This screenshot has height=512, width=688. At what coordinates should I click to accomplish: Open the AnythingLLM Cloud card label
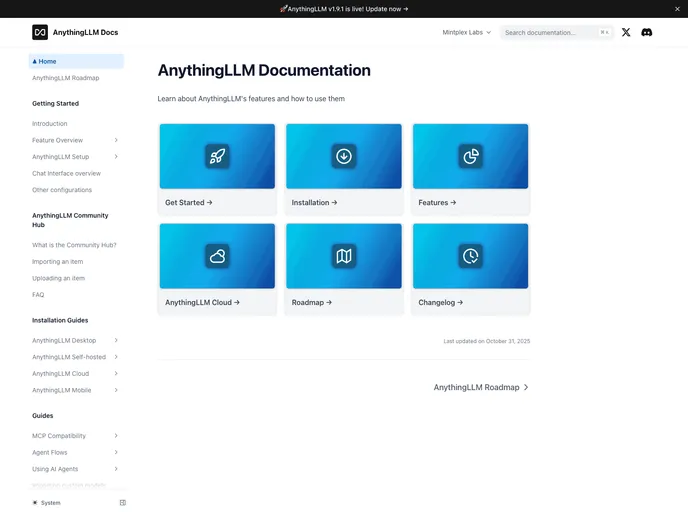(202, 303)
